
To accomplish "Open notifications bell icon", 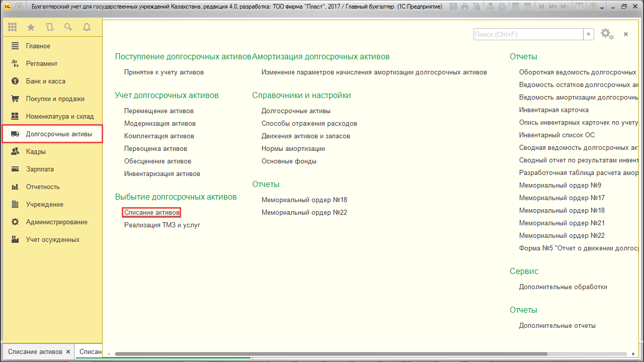I will pos(87,27).
